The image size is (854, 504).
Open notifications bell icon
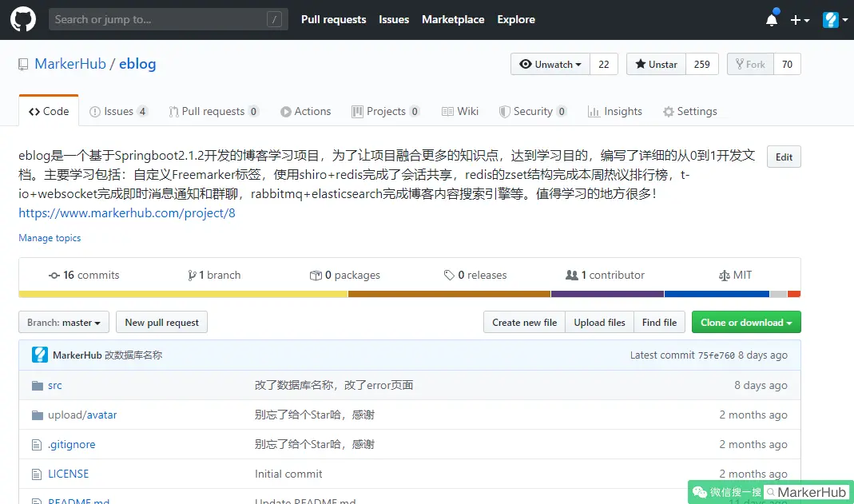tap(772, 20)
